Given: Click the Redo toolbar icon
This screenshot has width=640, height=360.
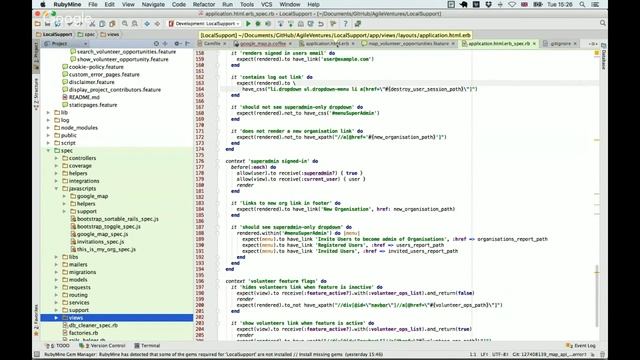Looking at the screenshot, I should coord(80,24).
